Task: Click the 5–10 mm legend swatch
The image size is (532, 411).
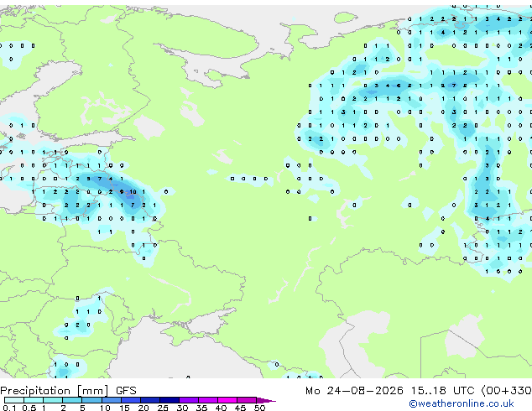Action: tap(91, 400)
